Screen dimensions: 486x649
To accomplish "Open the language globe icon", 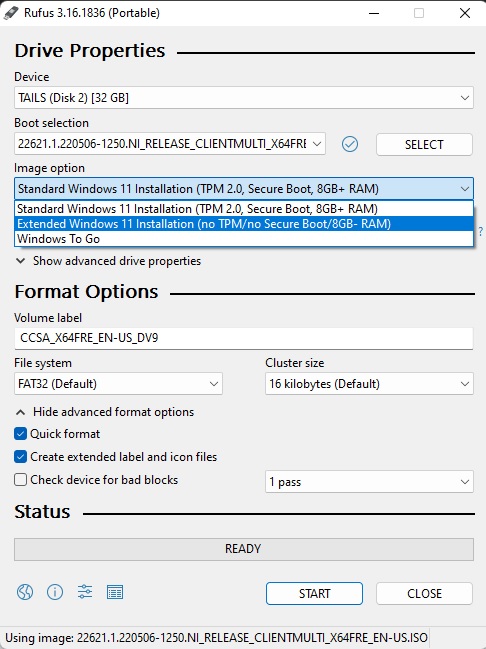I will click(25, 592).
